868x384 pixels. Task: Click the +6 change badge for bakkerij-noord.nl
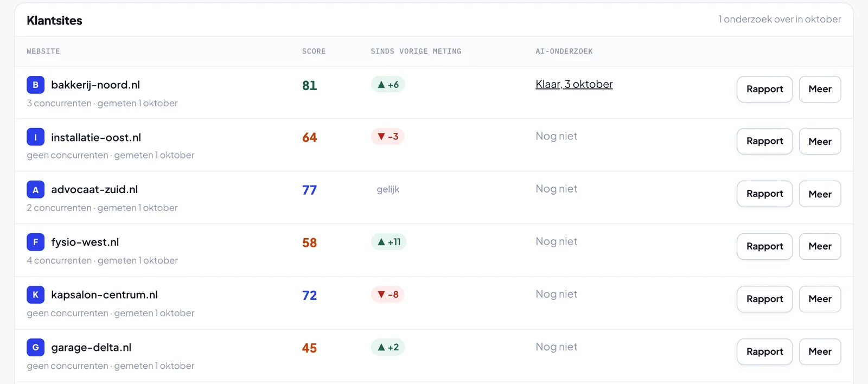pyautogui.click(x=388, y=85)
